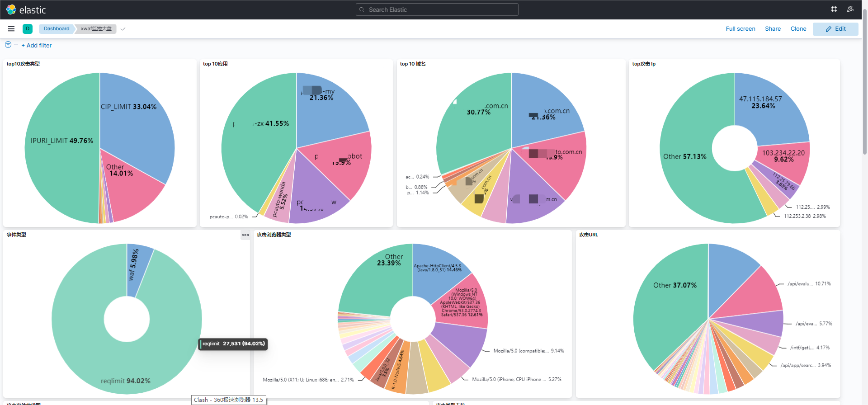Click the 112.253.2.38 2.98% label
This screenshot has height=405, width=868.
(x=805, y=216)
